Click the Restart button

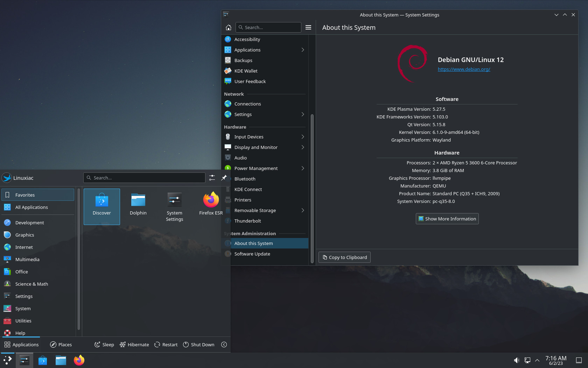[166, 345]
